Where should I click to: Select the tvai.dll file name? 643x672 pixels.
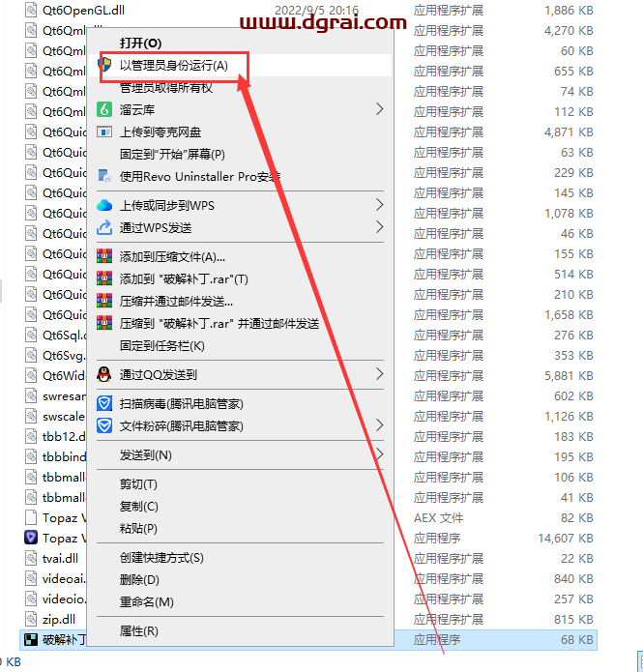(x=61, y=558)
